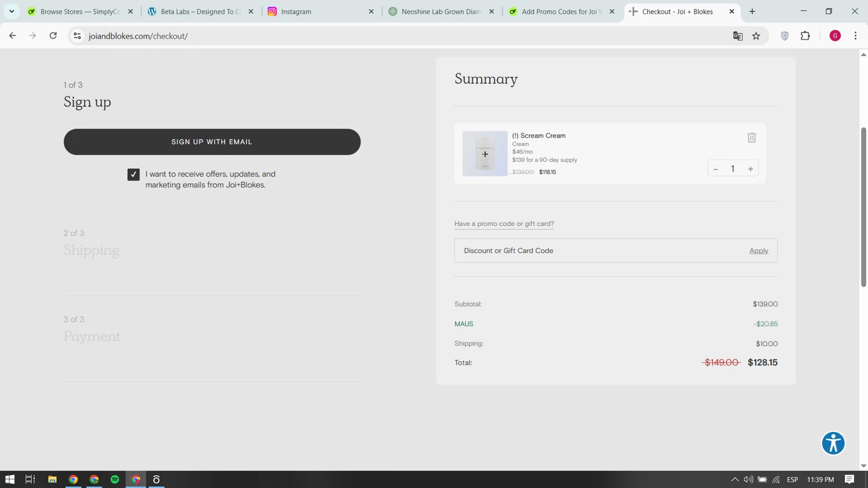Screen dimensions: 868x488
Task: Delete Scream Cream with trash icon
Action: click(x=751, y=138)
